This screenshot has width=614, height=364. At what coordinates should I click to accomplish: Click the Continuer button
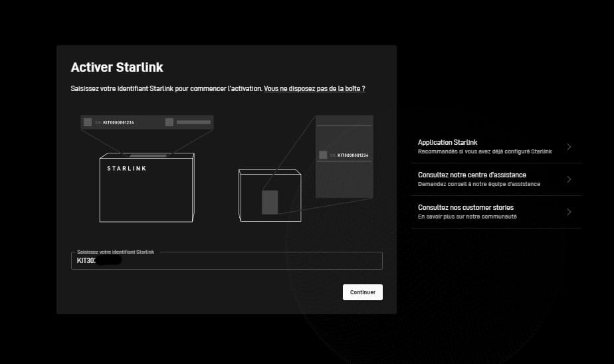[x=363, y=292]
